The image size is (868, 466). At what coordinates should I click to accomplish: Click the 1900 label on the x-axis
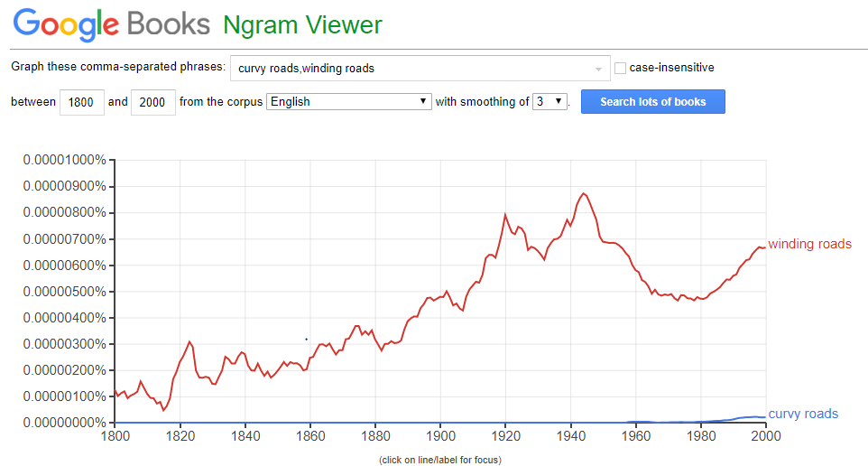coord(440,435)
